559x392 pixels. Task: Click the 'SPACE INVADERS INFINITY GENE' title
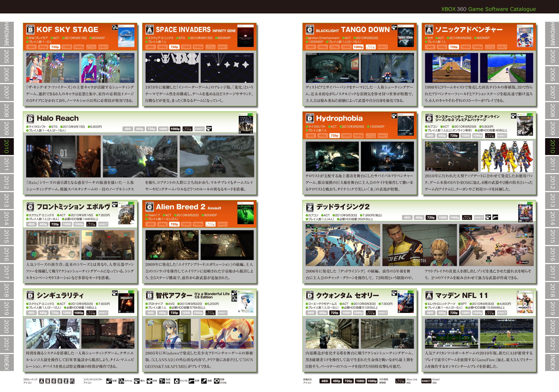(196, 29)
